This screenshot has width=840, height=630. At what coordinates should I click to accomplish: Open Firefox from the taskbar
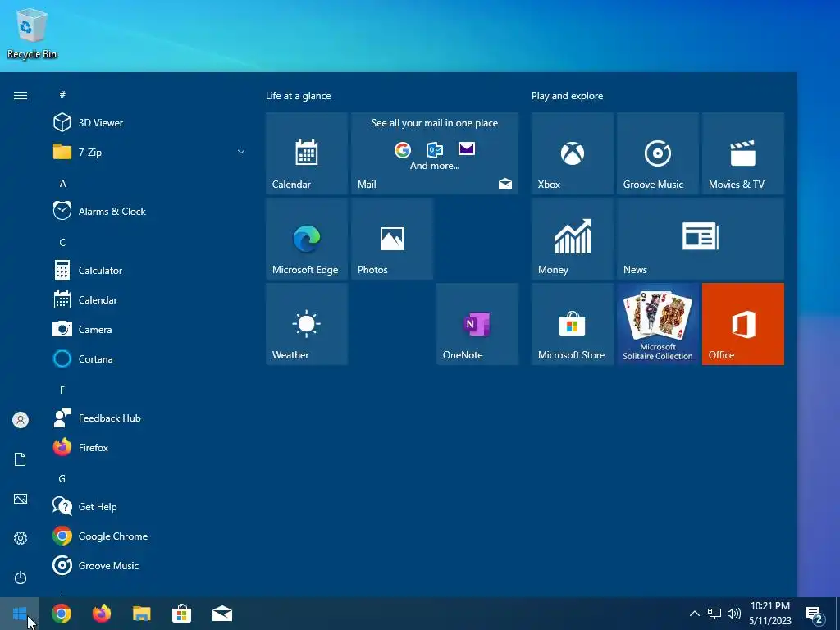click(x=102, y=614)
